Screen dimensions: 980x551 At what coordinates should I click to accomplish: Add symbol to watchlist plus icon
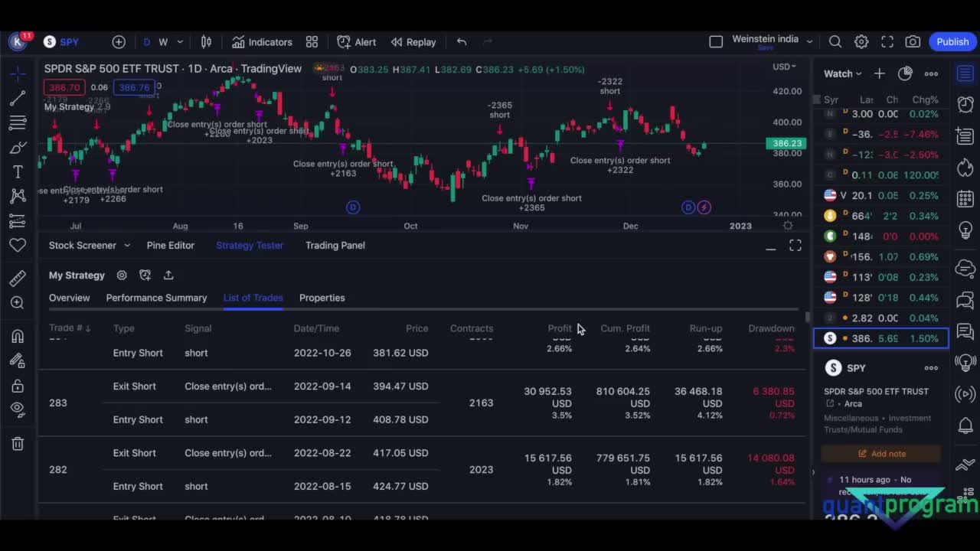(x=879, y=73)
